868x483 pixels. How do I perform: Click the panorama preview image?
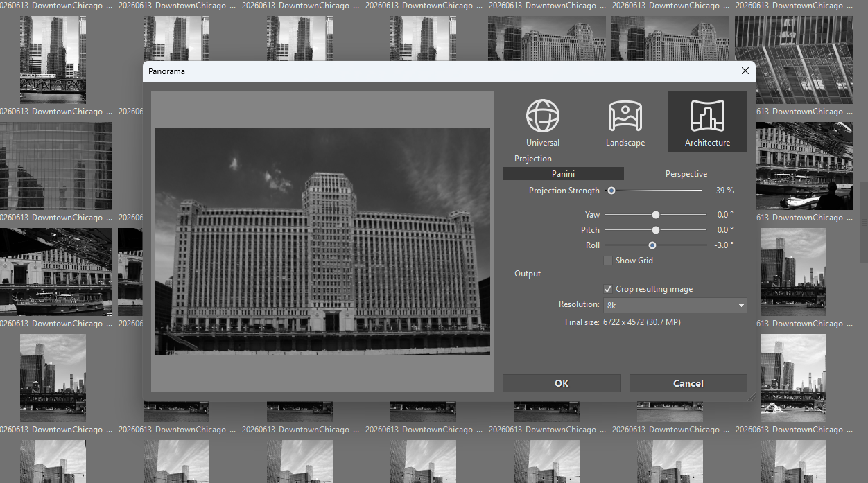pyautogui.click(x=322, y=241)
